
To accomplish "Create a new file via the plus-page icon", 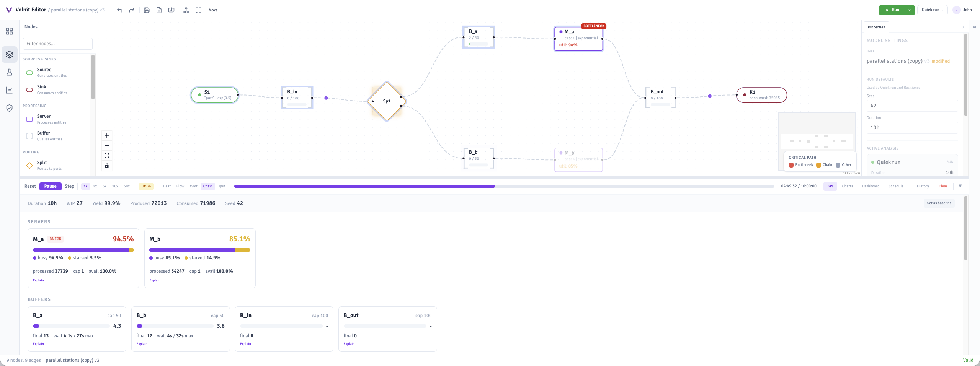I will click(159, 10).
